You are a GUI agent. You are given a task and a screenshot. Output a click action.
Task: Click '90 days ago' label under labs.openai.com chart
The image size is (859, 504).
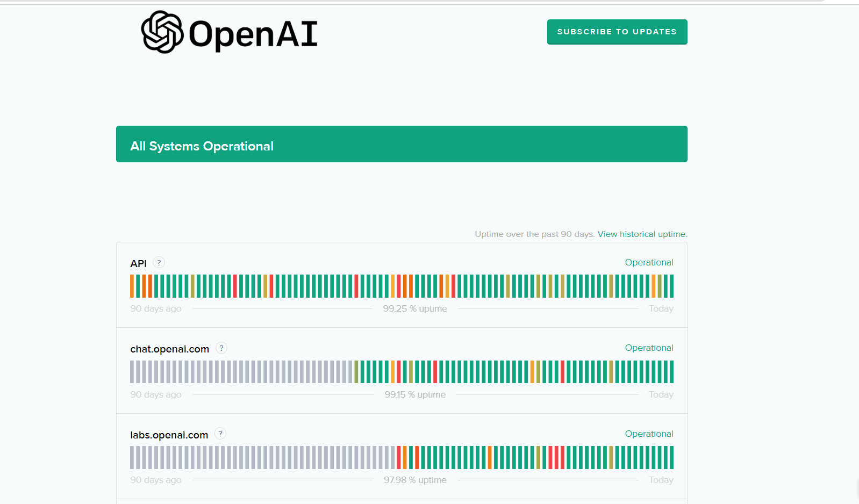coord(156,480)
